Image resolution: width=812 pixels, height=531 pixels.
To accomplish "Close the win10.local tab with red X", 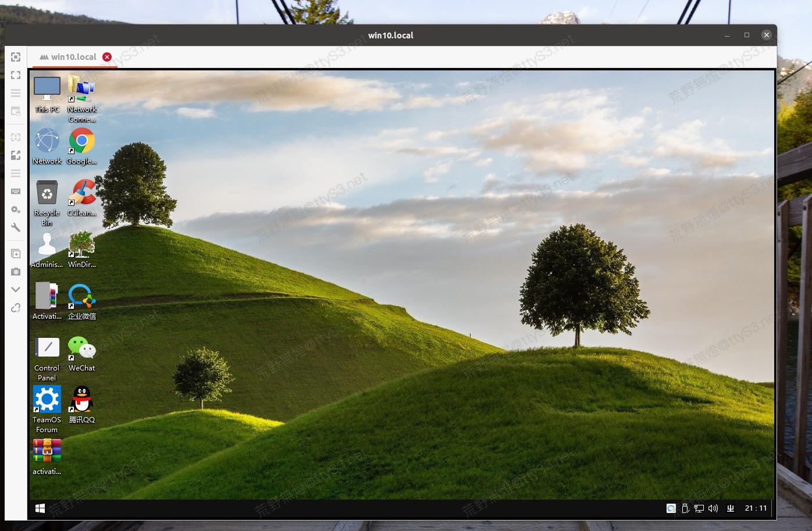I will tap(107, 57).
